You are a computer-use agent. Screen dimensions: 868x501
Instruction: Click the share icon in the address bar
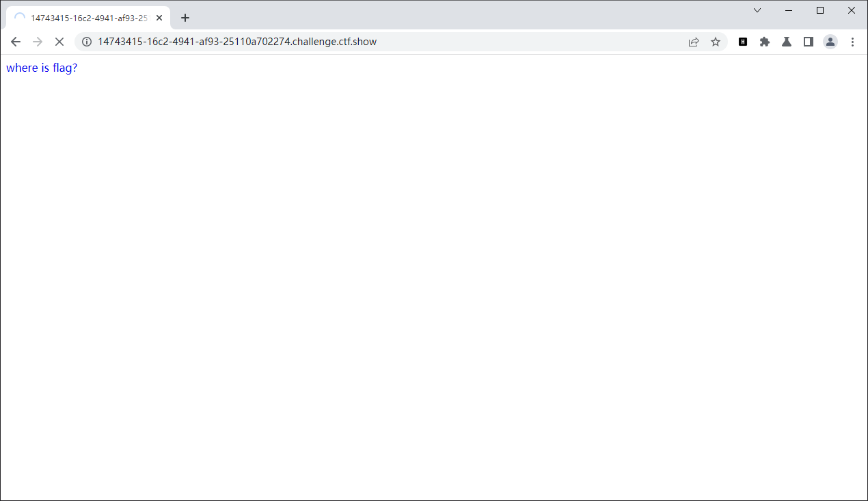(694, 42)
